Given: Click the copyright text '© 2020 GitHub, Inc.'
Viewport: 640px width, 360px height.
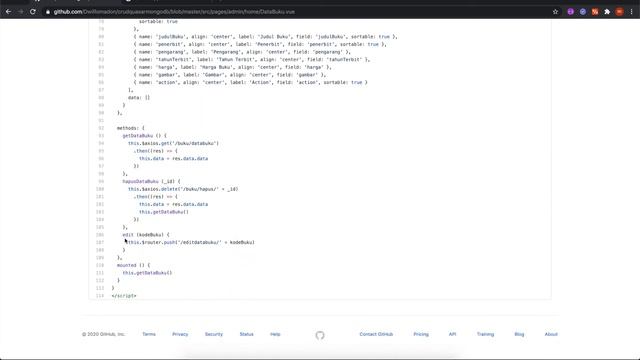Looking at the screenshot, I should pyautogui.click(x=103, y=334).
